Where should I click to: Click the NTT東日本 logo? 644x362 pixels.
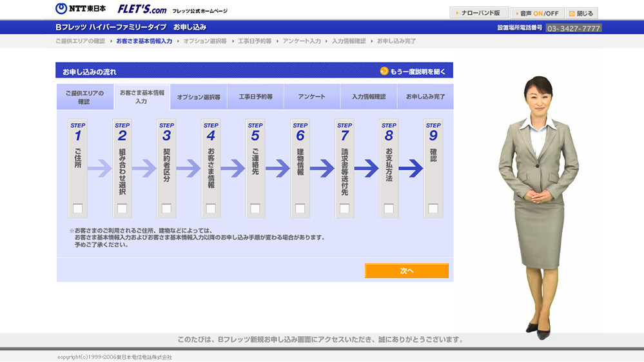81,8
